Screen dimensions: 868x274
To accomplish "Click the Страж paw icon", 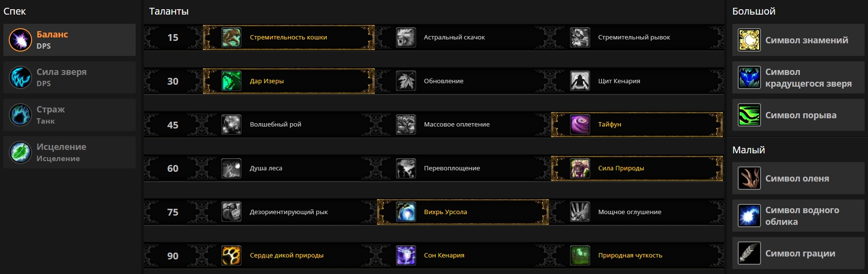I will pos(20,115).
